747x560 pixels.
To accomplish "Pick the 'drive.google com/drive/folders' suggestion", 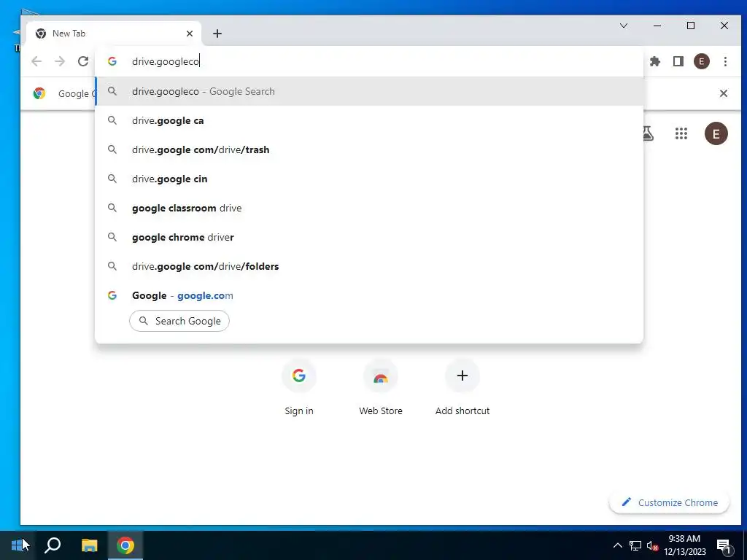I will [369, 266].
